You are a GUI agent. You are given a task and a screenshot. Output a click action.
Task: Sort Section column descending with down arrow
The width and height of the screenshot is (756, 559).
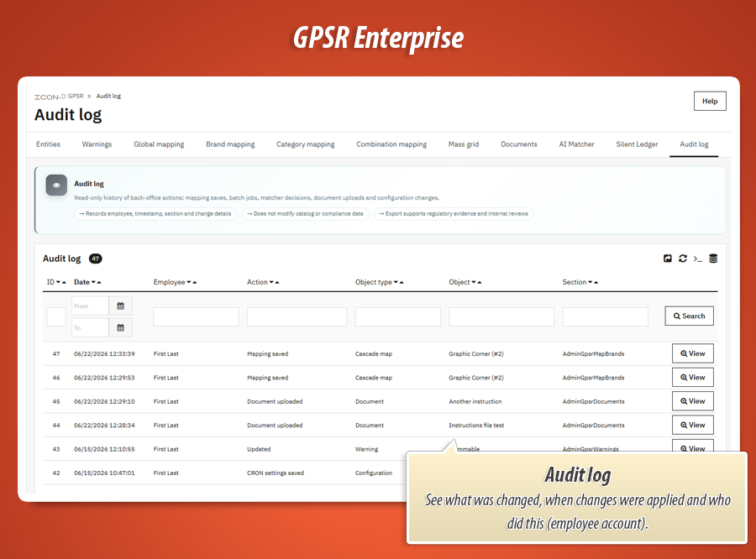point(591,282)
